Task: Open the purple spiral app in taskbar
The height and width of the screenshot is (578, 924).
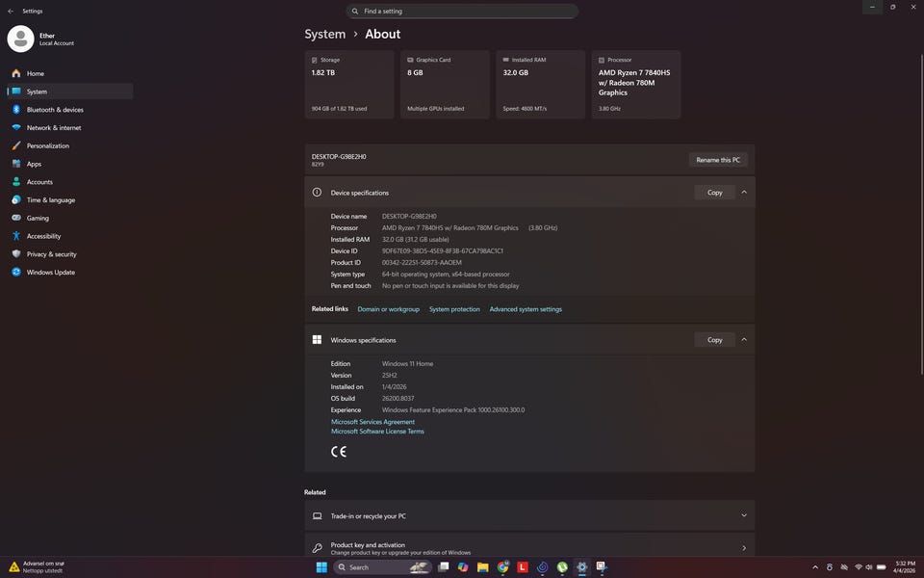Action: 542,567
